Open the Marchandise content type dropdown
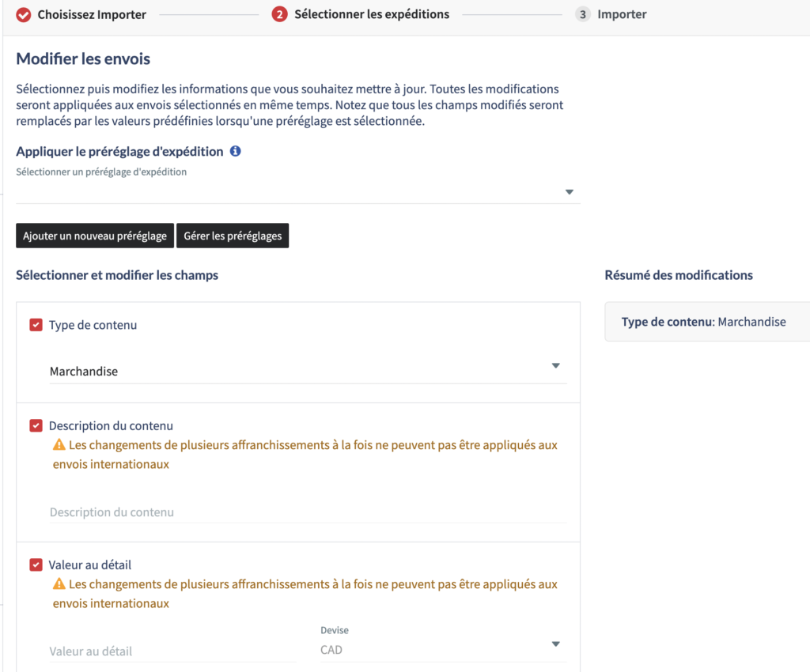This screenshot has height=672, width=810. [308, 371]
